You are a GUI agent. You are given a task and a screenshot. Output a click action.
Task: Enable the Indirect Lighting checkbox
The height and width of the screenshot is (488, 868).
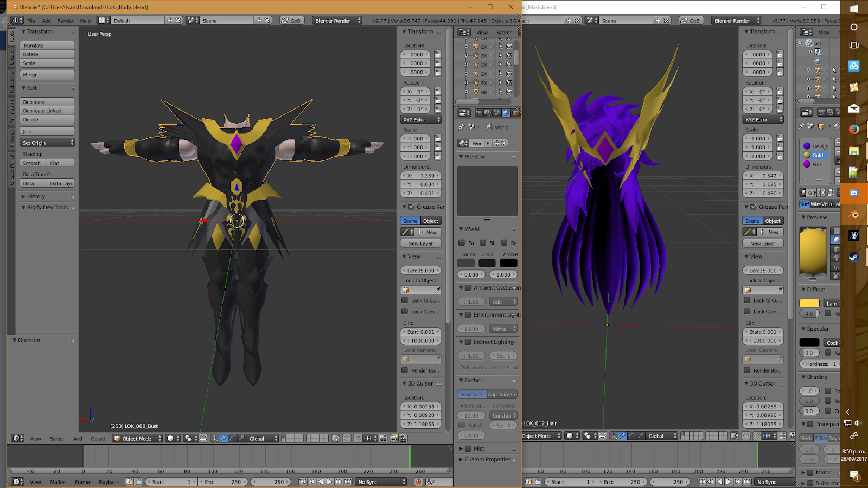(469, 342)
